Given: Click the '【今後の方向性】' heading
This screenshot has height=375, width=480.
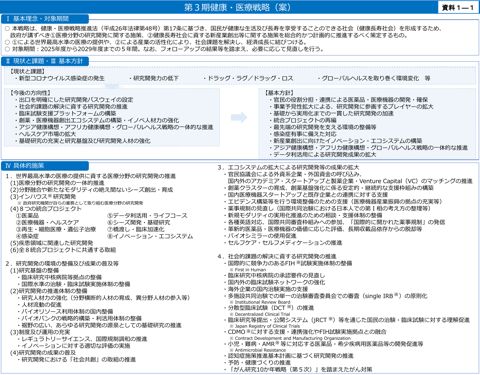Looking at the screenshot, I should point(30,93).
